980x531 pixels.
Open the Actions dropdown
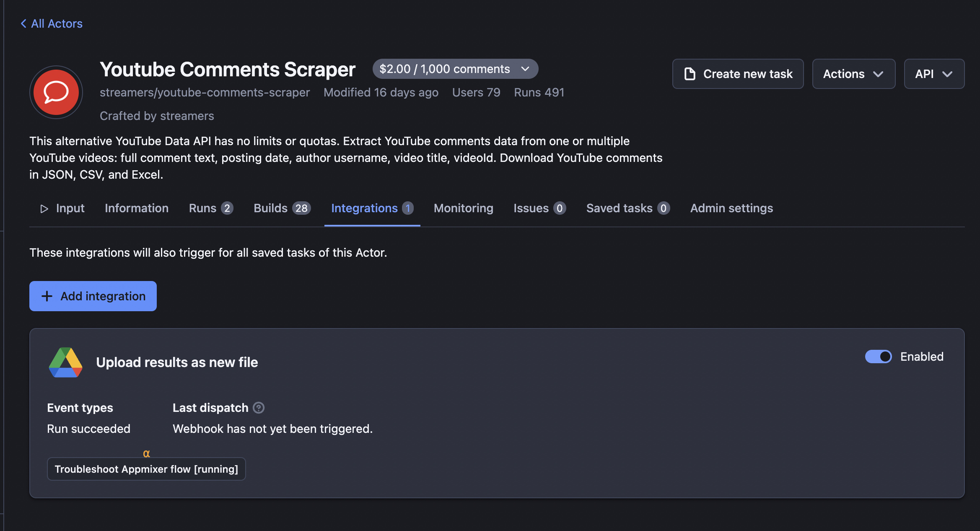[853, 74]
